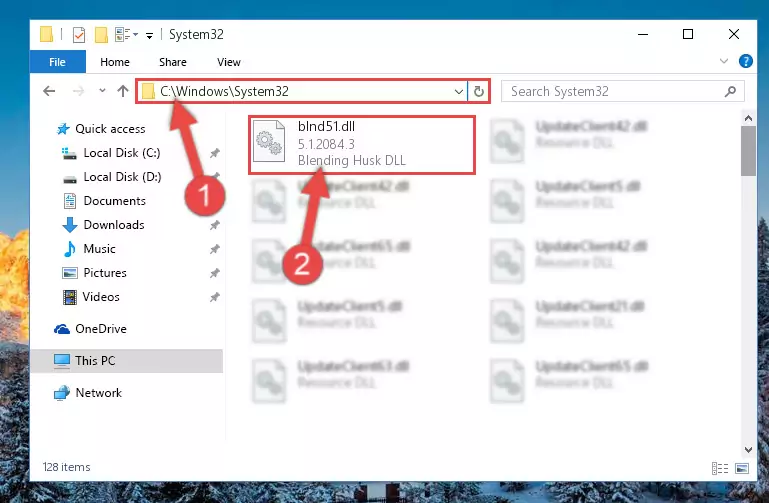Go up one folder level arrow
The height and width of the screenshot is (503, 769).
pos(123,91)
